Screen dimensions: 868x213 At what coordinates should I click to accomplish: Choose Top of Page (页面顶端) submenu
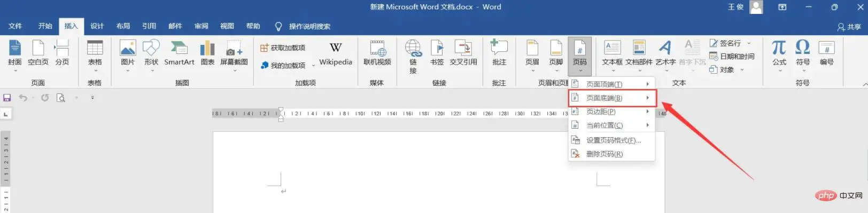[x=611, y=84]
